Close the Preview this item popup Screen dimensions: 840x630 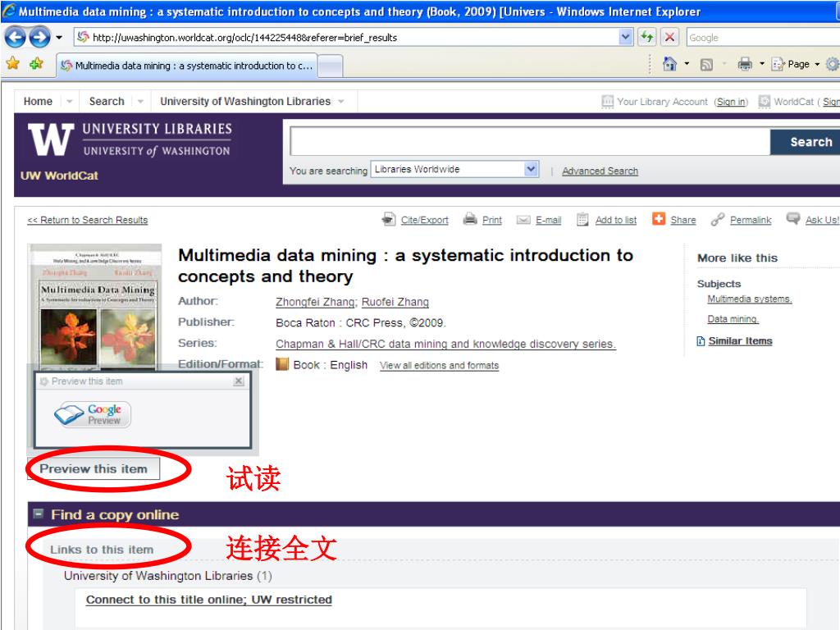(x=239, y=381)
